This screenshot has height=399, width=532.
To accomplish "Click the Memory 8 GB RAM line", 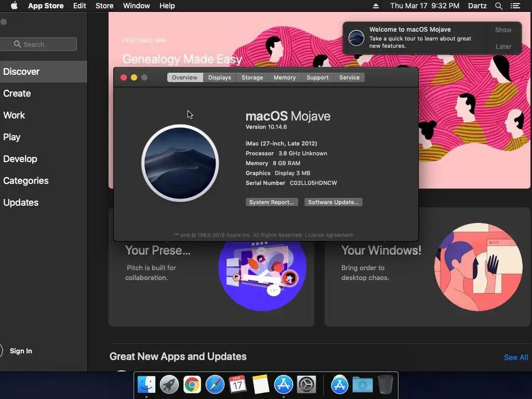I will [273, 163].
